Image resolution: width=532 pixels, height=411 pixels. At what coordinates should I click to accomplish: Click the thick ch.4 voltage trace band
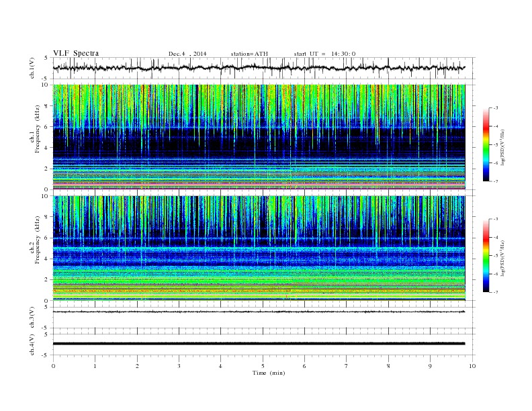(x=259, y=344)
